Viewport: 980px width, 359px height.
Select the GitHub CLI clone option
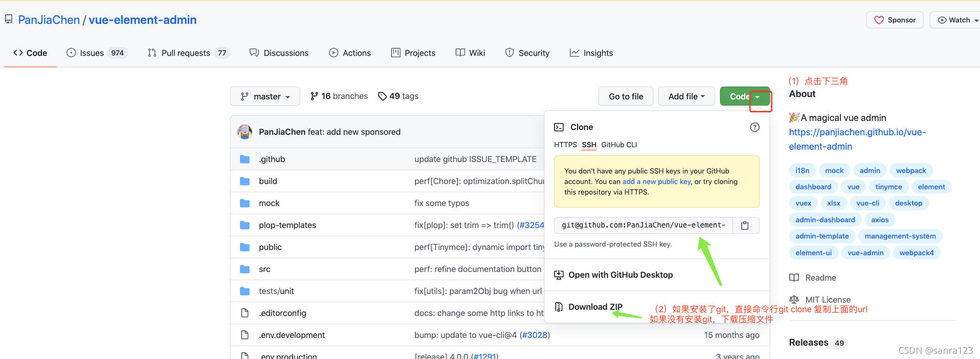click(x=619, y=145)
